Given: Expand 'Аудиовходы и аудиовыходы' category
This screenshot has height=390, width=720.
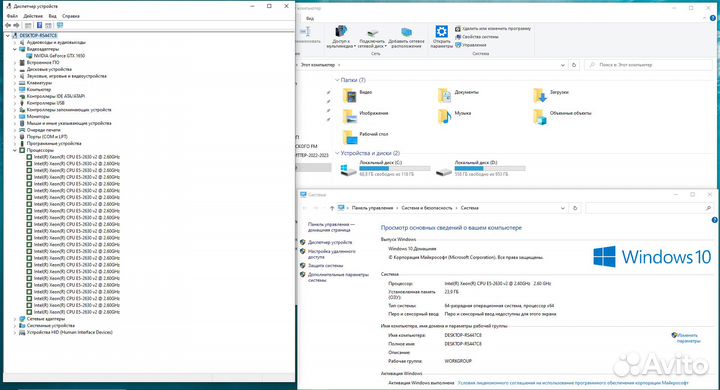Looking at the screenshot, I should pyautogui.click(x=15, y=42).
